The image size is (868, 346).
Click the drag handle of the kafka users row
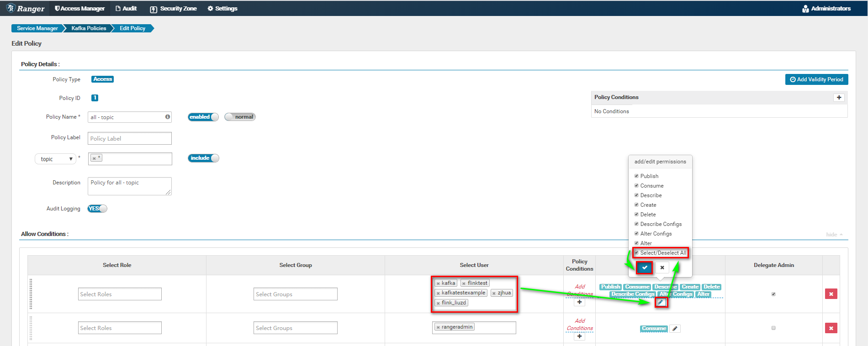(31, 294)
